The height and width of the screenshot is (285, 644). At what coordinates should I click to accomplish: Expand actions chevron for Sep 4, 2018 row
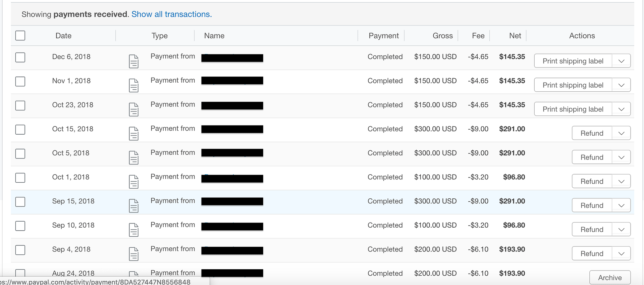[x=621, y=254]
